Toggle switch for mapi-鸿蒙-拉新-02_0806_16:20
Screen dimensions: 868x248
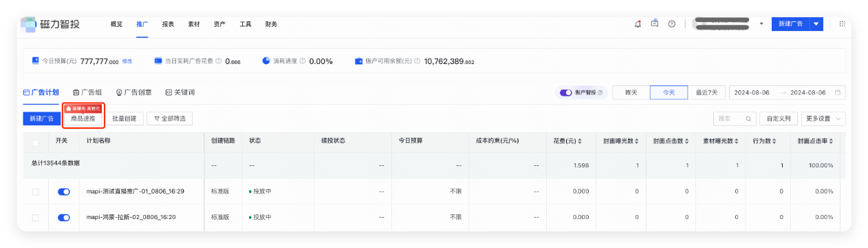tap(64, 217)
